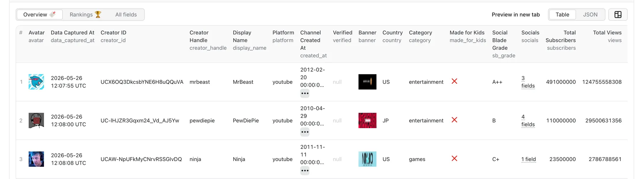
Task: Click subscriber count 23500000
Action: point(562,159)
